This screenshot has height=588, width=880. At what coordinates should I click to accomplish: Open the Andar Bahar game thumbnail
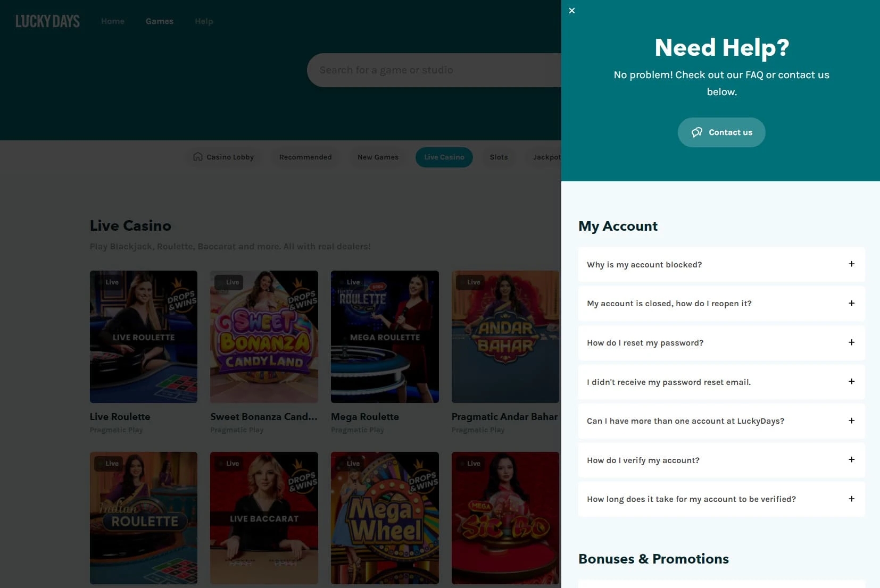click(505, 337)
